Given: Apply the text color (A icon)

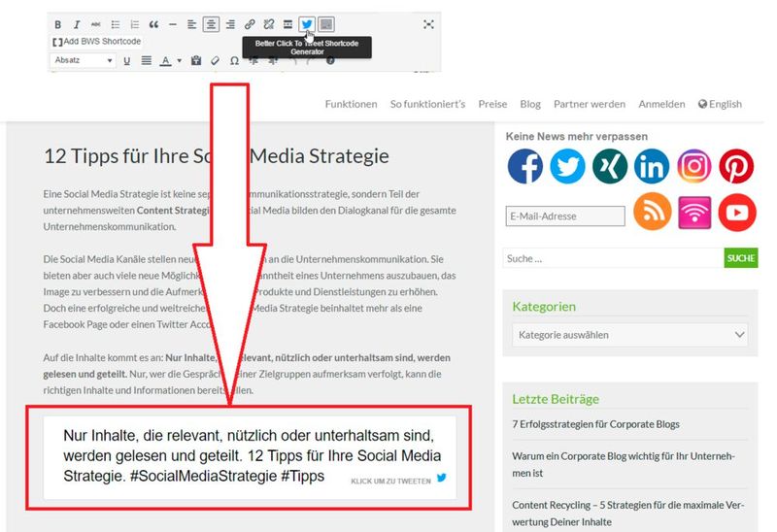Looking at the screenshot, I should coord(165,60).
